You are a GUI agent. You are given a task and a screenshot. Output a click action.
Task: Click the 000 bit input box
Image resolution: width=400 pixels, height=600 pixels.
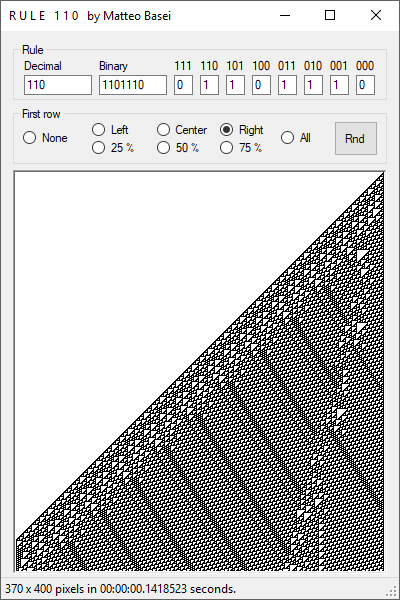(x=365, y=85)
